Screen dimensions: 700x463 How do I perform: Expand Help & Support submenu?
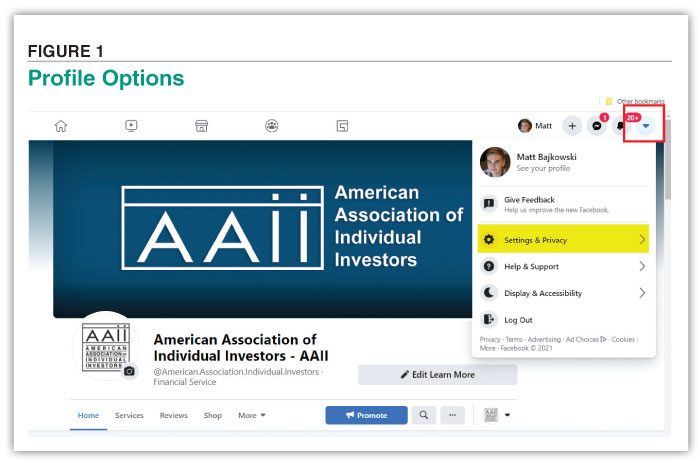[x=563, y=267]
